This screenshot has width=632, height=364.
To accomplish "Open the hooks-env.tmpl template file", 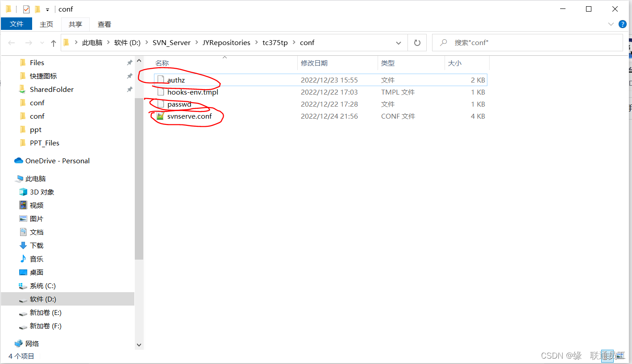I will tap(192, 92).
